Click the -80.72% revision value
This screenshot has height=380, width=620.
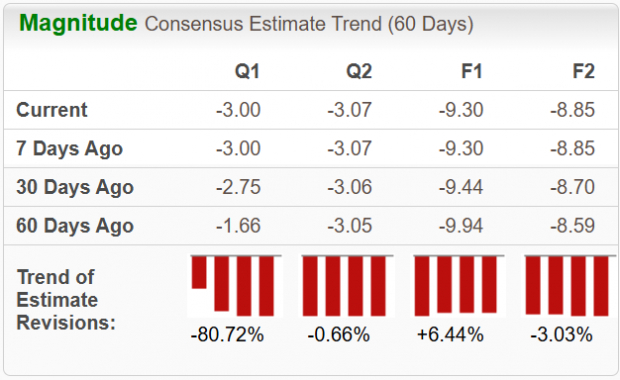(227, 335)
